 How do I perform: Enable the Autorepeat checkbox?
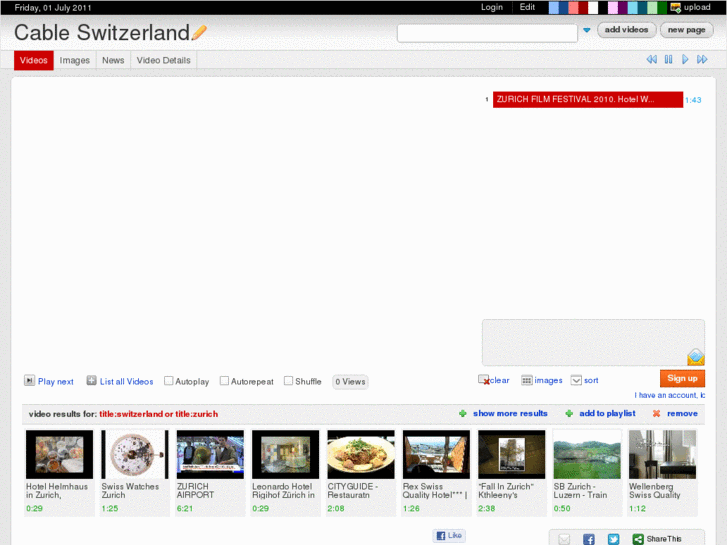pyautogui.click(x=224, y=381)
